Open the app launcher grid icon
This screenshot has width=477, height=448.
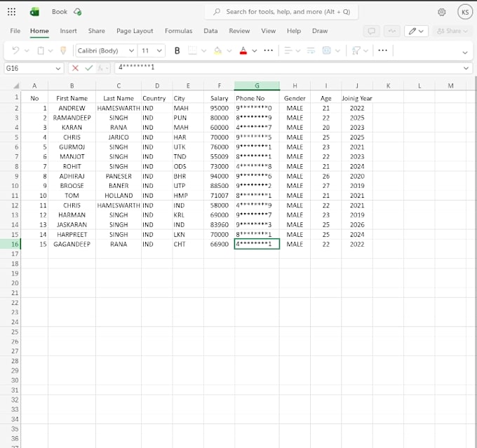click(x=11, y=12)
